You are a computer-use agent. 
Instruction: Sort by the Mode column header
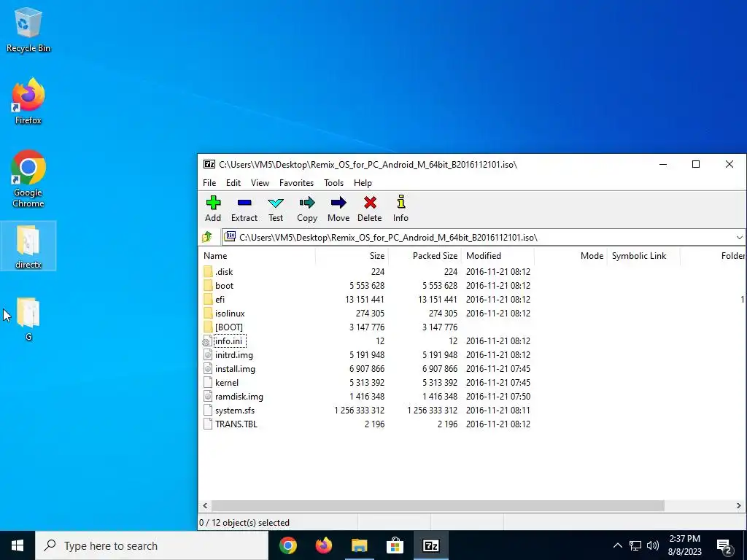pyautogui.click(x=570, y=256)
